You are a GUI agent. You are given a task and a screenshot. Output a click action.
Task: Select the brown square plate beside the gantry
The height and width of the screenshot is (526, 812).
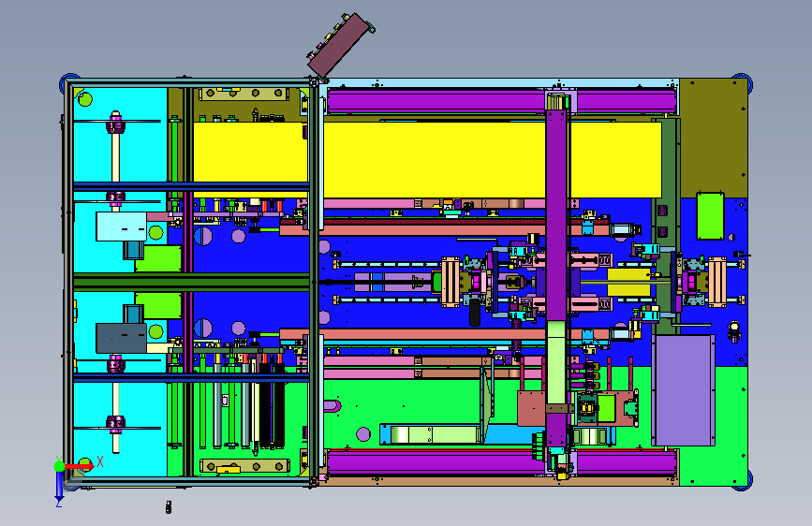(x=531, y=408)
